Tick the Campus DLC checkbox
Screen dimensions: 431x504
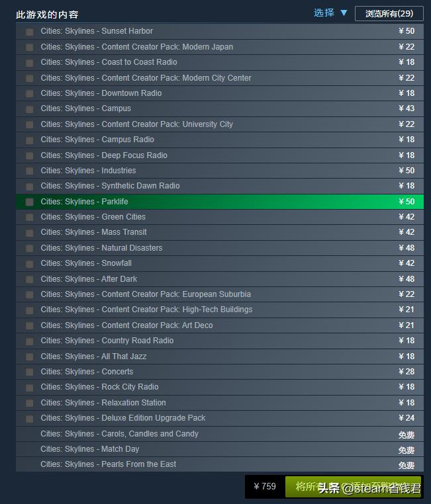[x=29, y=109]
